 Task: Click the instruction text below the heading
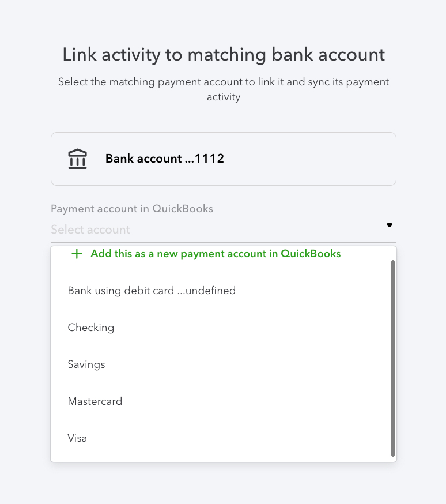[223, 89]
